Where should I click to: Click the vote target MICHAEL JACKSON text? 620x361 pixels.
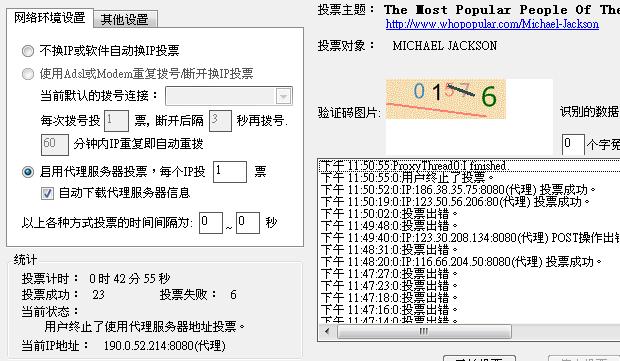coord(445,46)
